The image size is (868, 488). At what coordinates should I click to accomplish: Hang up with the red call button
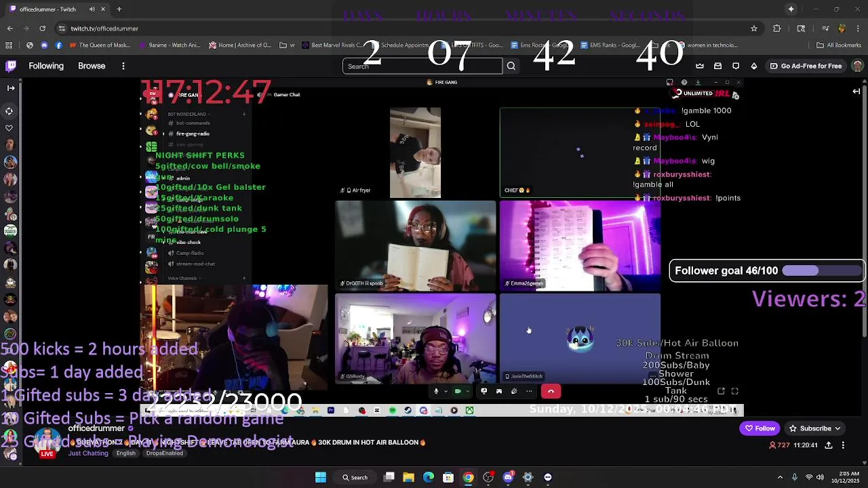[x=551, y=391]
